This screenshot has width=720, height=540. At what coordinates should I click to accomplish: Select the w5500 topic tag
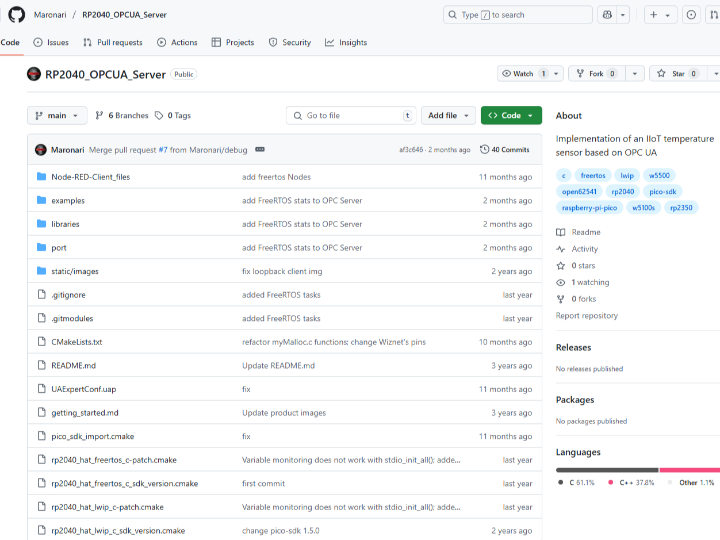(x=659, y=175)
